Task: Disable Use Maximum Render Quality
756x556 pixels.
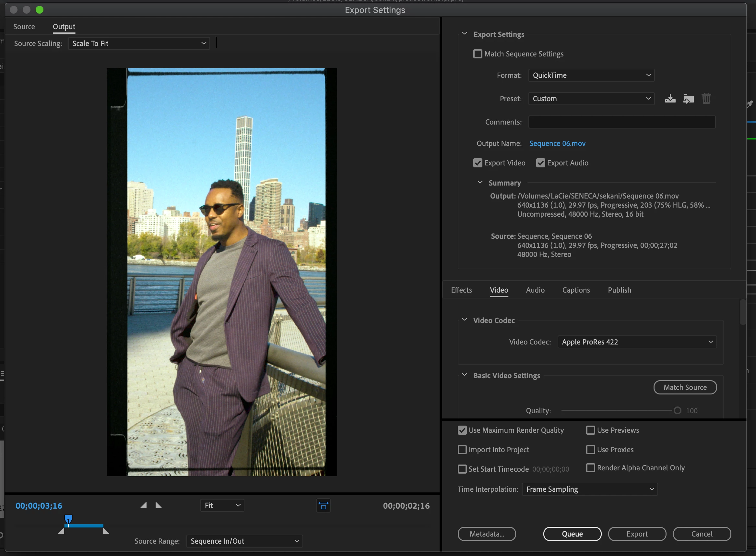Action: (x=462, y=430)
